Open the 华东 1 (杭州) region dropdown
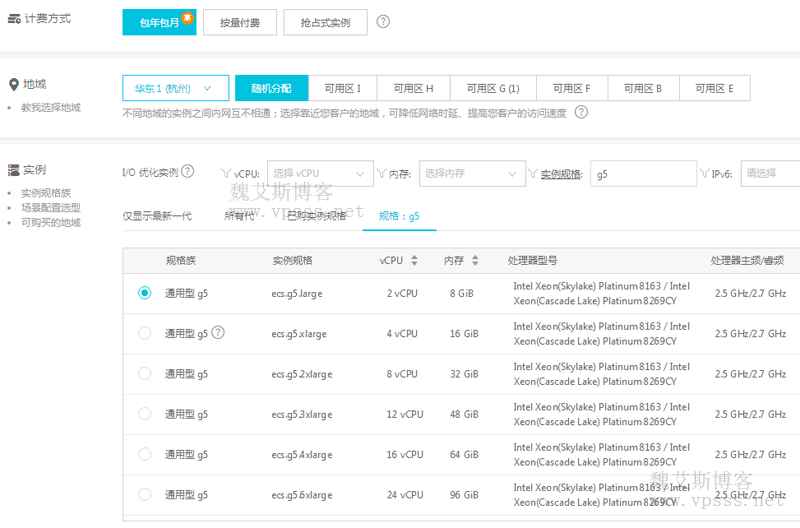The width and height of the screenshot is (800, 528). click(x=176, y=88)
